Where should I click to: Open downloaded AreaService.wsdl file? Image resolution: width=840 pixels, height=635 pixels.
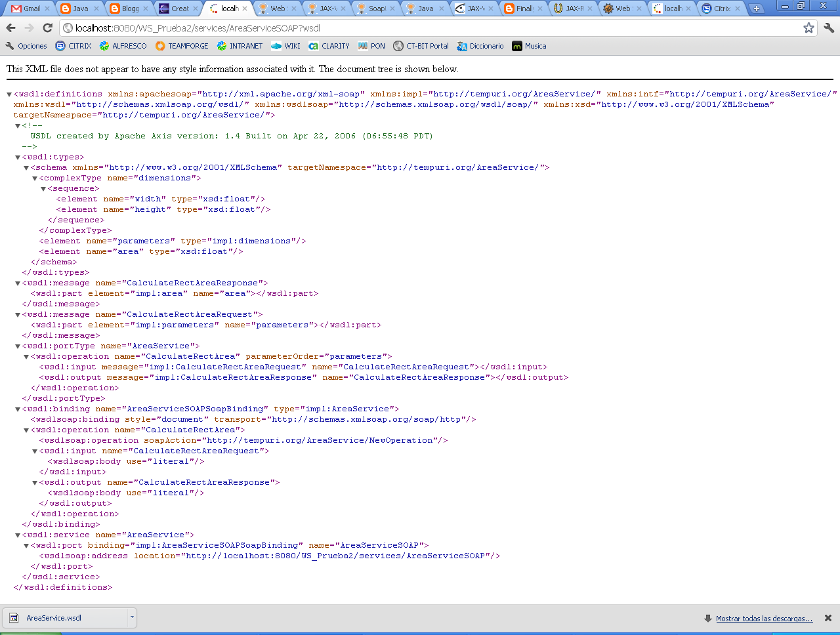click(x=65, y=618)
